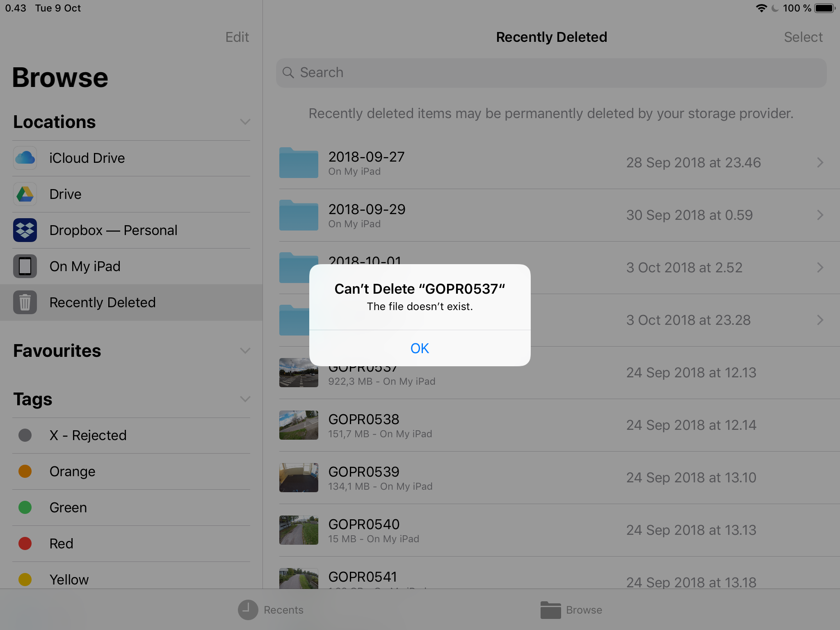840x630 pixels.
Task: Select the Orange tag dot
Action: click(25, 471)
